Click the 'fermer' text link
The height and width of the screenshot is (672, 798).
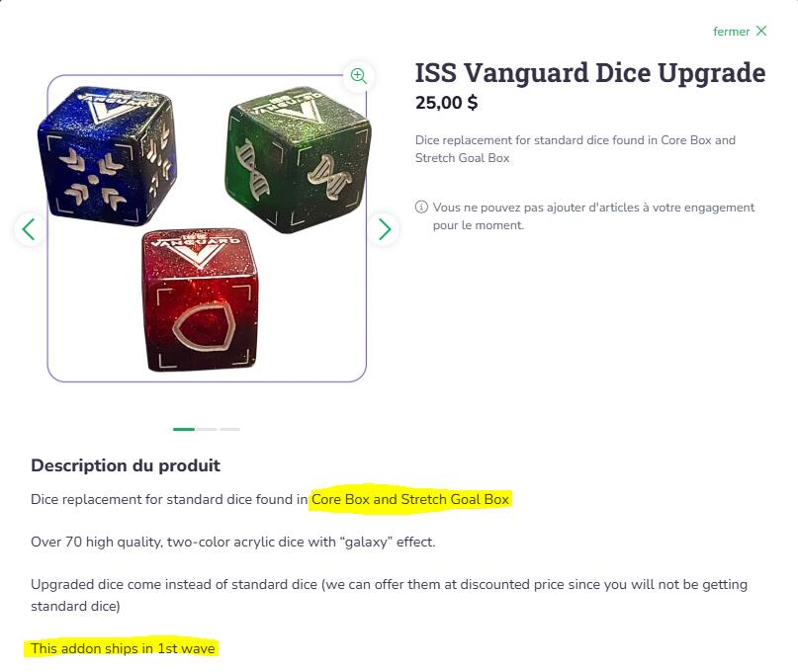pos(732,32)
